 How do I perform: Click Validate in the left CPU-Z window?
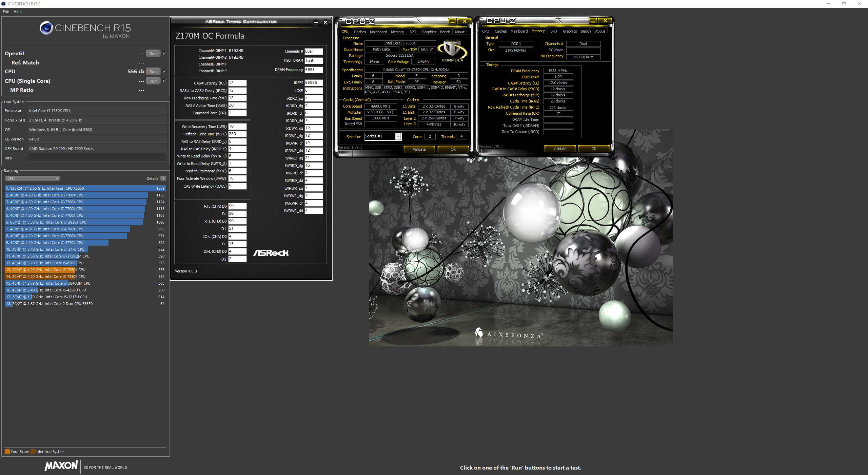pyautogui.click(x=419, y=149)
